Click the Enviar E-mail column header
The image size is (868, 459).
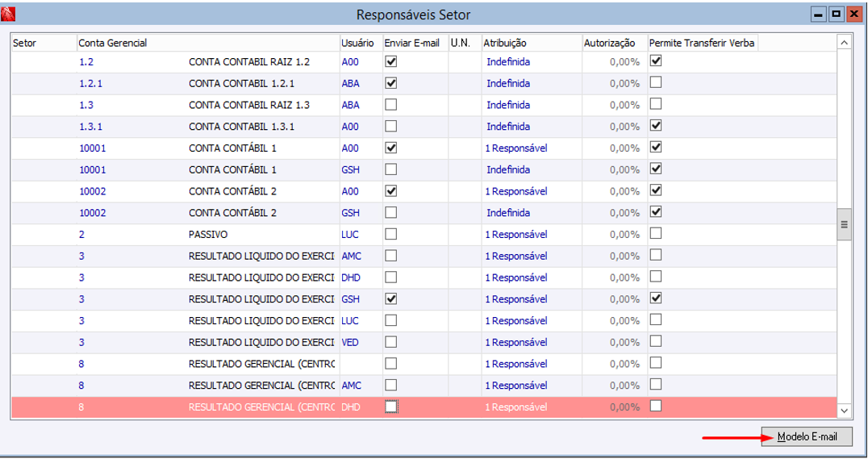(x=415, y=43)
